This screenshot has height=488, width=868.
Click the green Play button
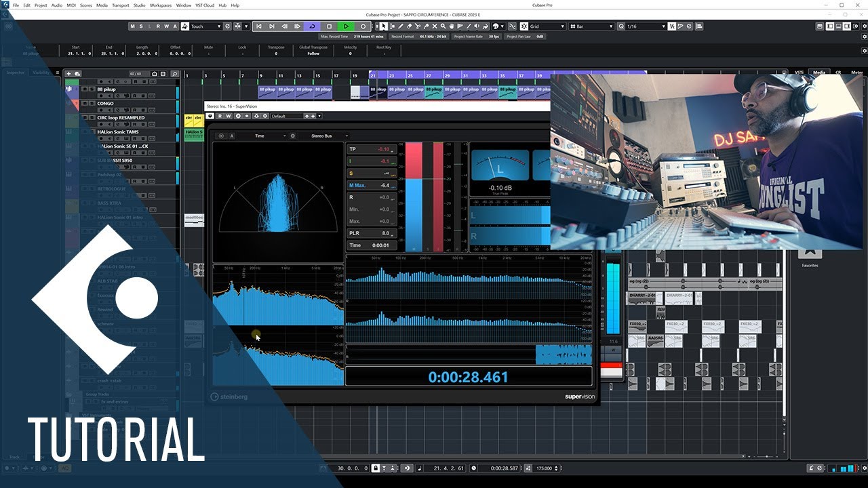[346, 26]
